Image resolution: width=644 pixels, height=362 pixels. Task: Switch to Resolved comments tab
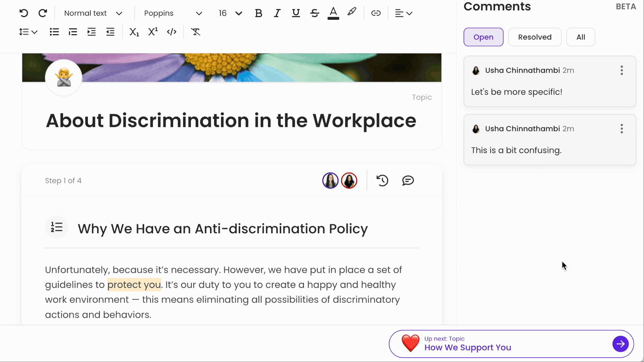(535, 37)
